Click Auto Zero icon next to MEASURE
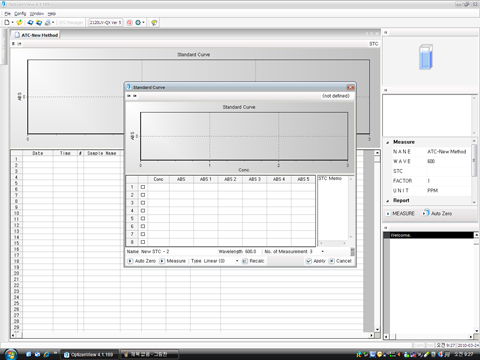 coord(426,213)
